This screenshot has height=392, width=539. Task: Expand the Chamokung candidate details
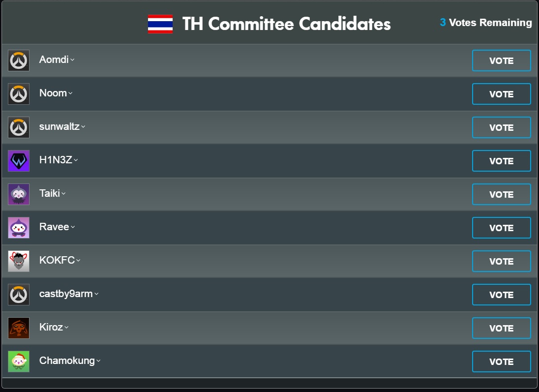point(98,361)
